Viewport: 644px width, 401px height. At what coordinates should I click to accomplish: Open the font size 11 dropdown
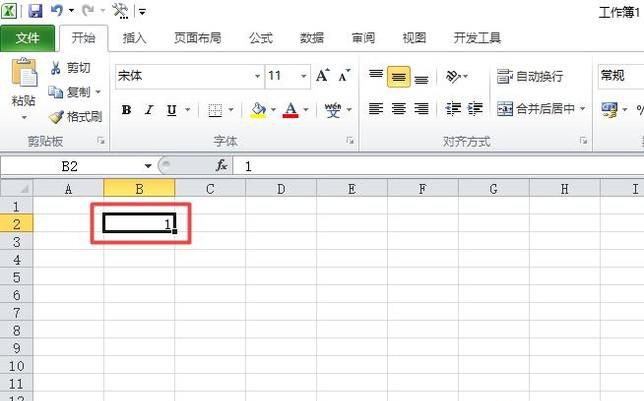(304, 76)
